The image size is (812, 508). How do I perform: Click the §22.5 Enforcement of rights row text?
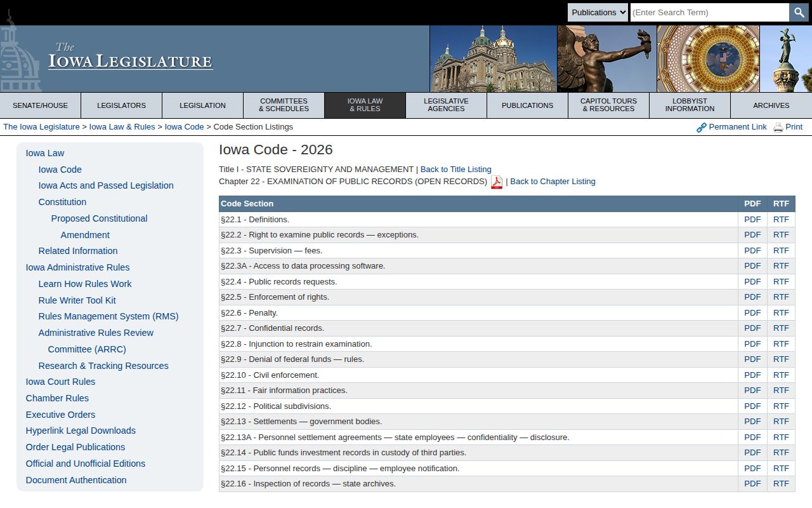pos(275,297)
